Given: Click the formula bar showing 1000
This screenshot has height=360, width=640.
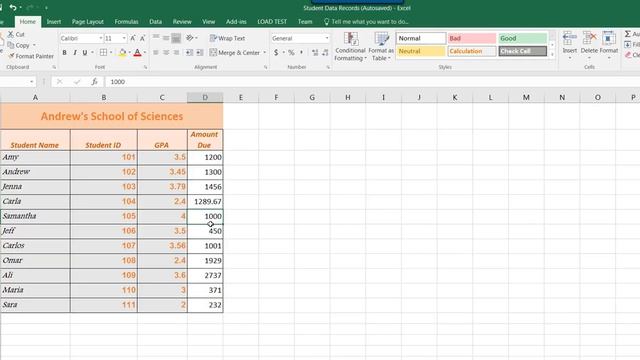Looking at the screenshot, I should [371, 82].
